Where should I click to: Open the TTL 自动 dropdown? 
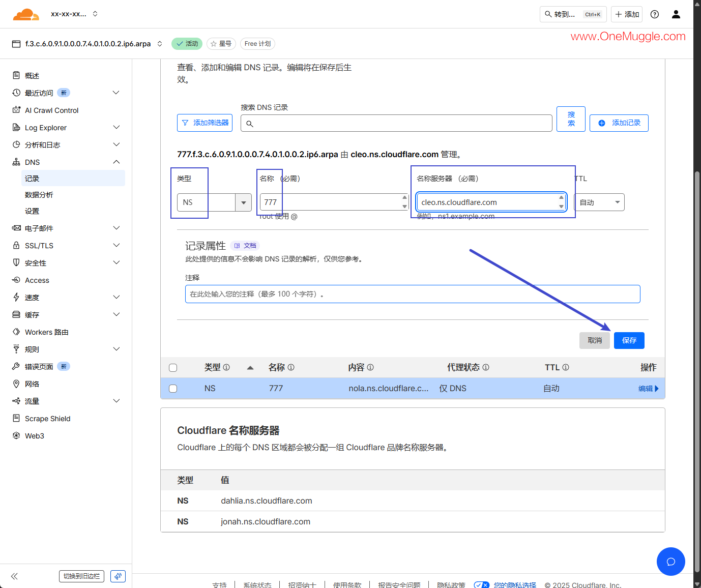point(599,202)
